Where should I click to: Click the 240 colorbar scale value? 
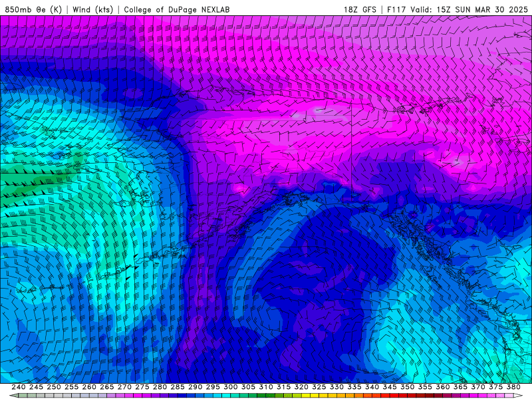(x=19, y=387)
